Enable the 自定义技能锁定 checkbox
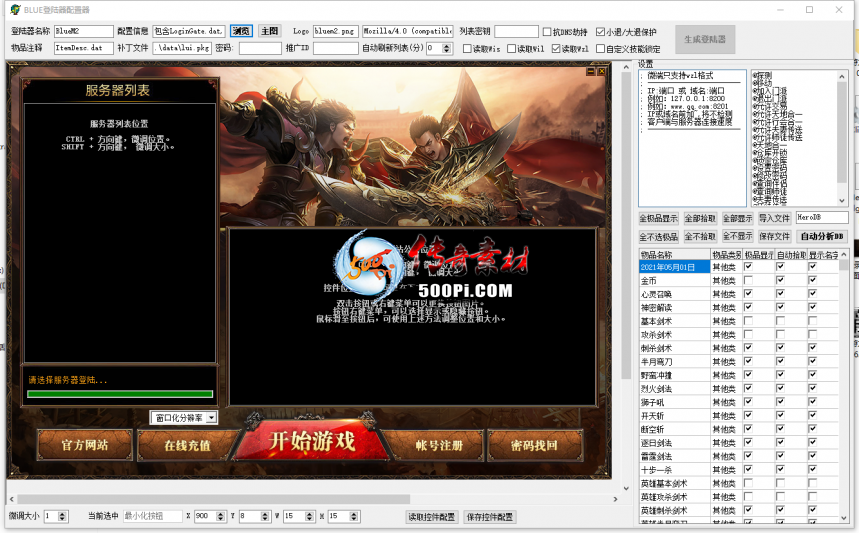 click(x=601, y=49)
